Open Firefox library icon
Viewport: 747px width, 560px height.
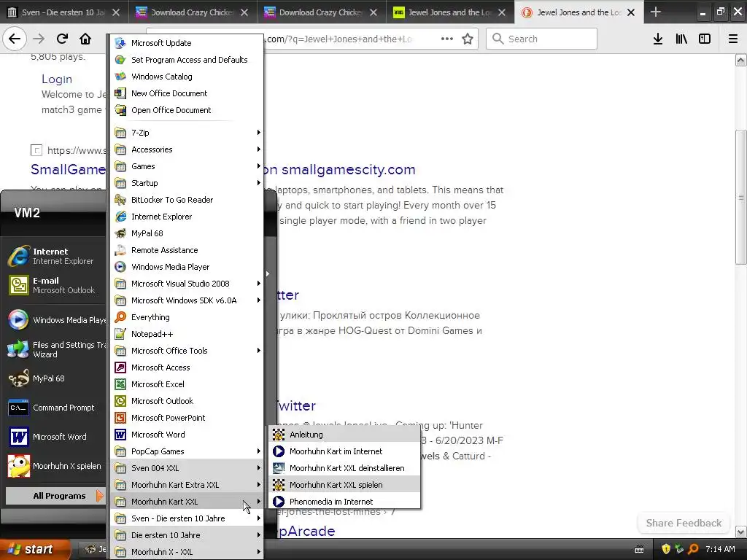681,39
